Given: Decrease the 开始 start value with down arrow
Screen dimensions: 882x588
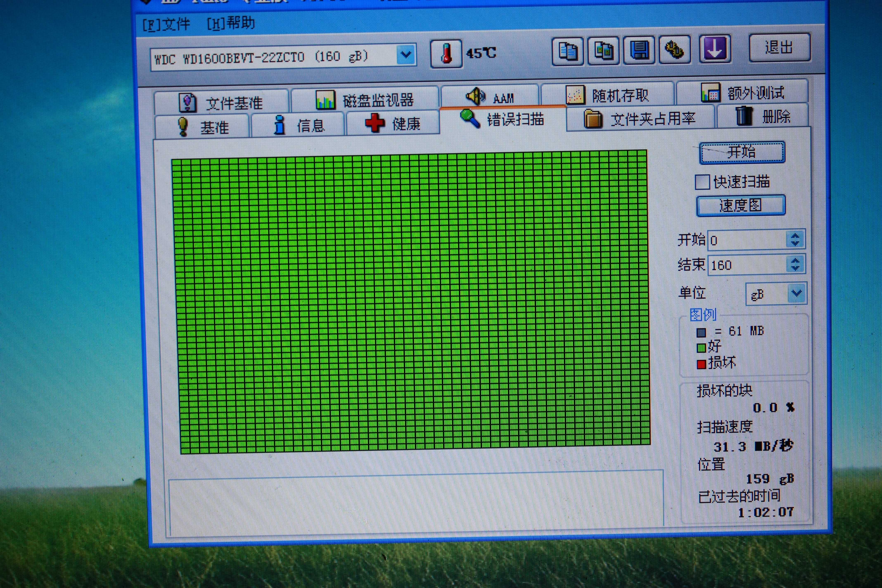Looking at the screenshot, I should [x=795, y=244].
